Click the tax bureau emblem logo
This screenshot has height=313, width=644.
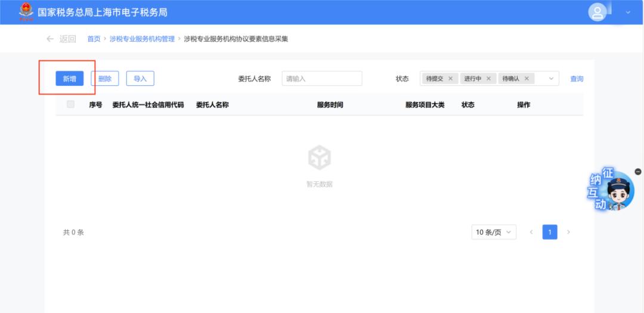point(26,11)
